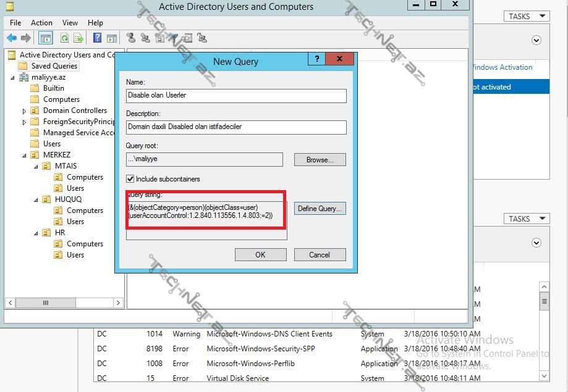
Task: Click the Forward arrow in toolbar
Action: click(x=26, y=38)
